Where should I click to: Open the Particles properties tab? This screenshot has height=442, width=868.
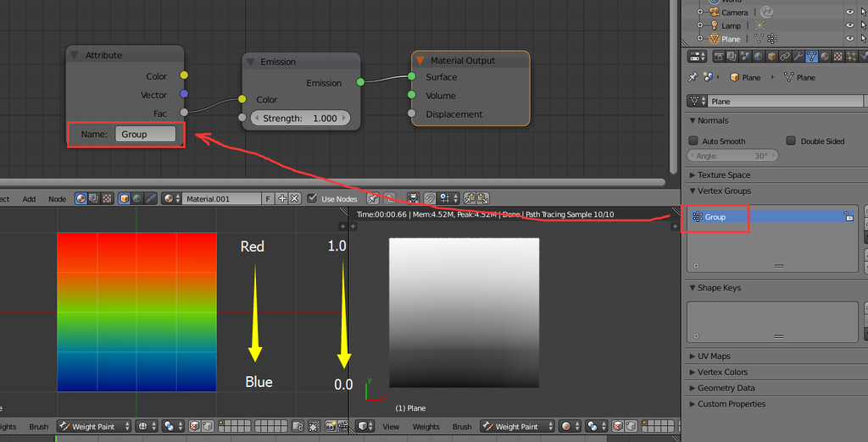pos(851,57)
